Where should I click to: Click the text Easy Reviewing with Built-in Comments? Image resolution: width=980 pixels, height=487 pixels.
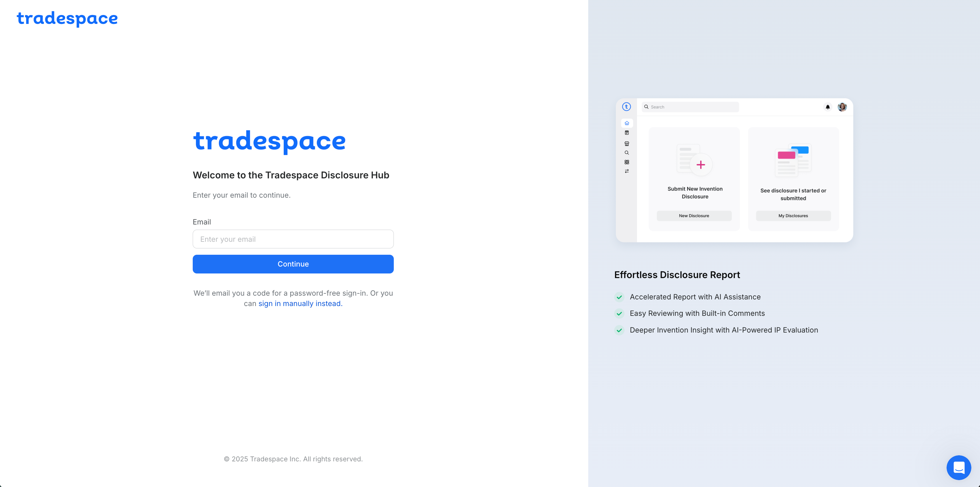(697, 314)
